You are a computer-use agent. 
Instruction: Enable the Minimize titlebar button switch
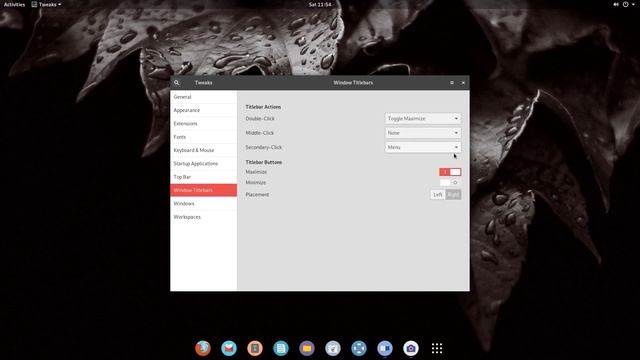coord(450,182)
